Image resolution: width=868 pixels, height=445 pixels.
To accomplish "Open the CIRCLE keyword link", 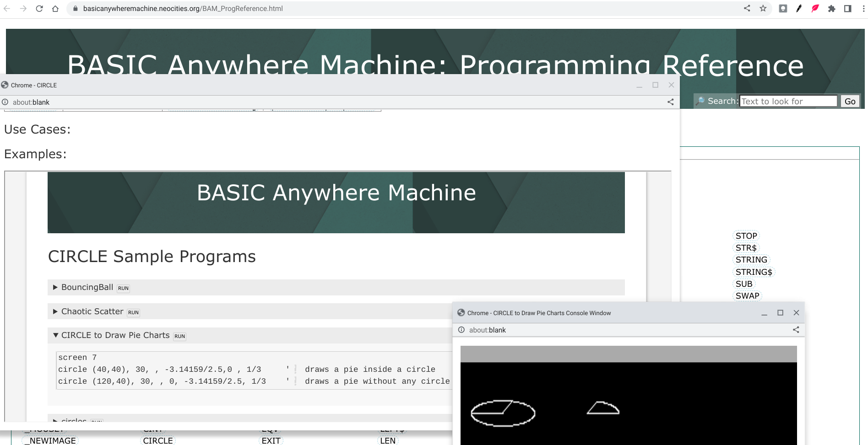I will click(x=158, y=440).
